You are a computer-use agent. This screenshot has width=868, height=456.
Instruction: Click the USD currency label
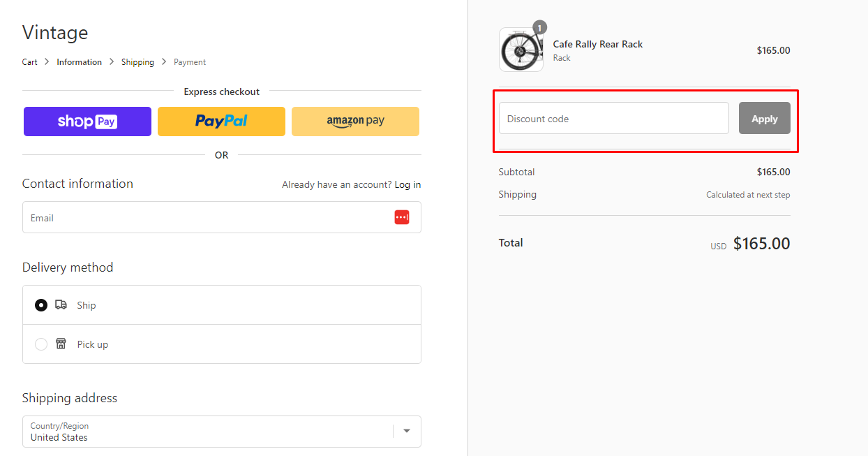tap(719, 246)
